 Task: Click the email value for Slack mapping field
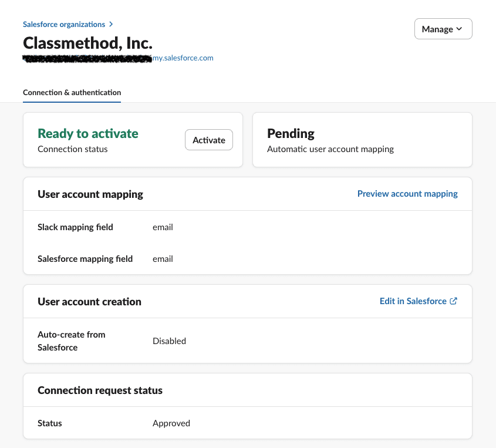tap(163, 227)
